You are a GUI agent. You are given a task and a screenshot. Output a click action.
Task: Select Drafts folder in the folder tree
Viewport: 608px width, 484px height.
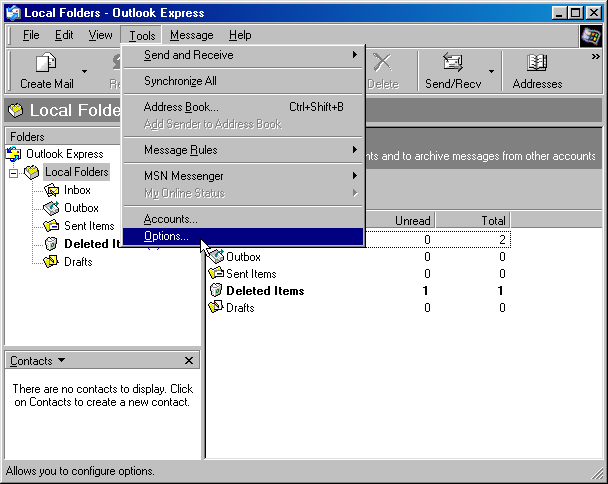click(x=77, y=262)
